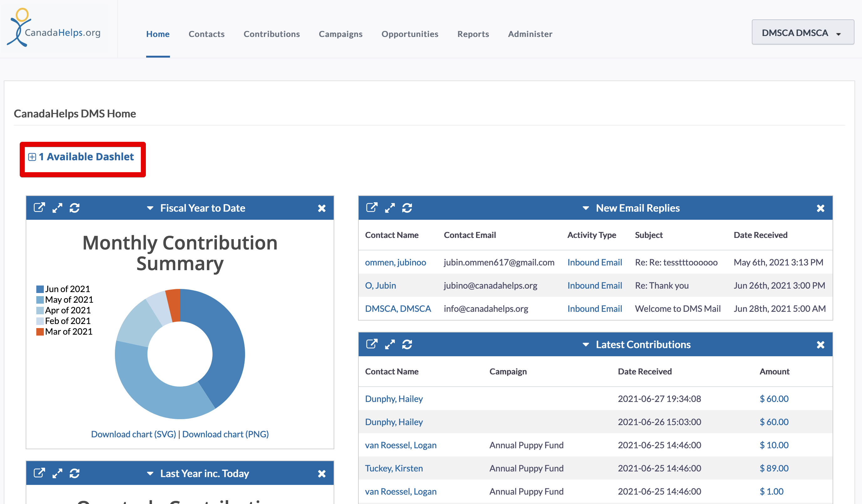Go to the Home tab
862x504 pixels.
coord(158,34)
